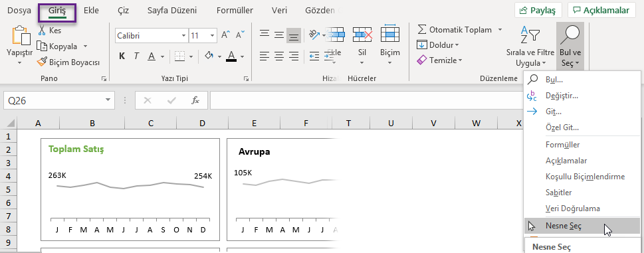Screen dimensions: 644x253
Task: Switch to the Formüller ribbon tab
Action: point(235,10)
